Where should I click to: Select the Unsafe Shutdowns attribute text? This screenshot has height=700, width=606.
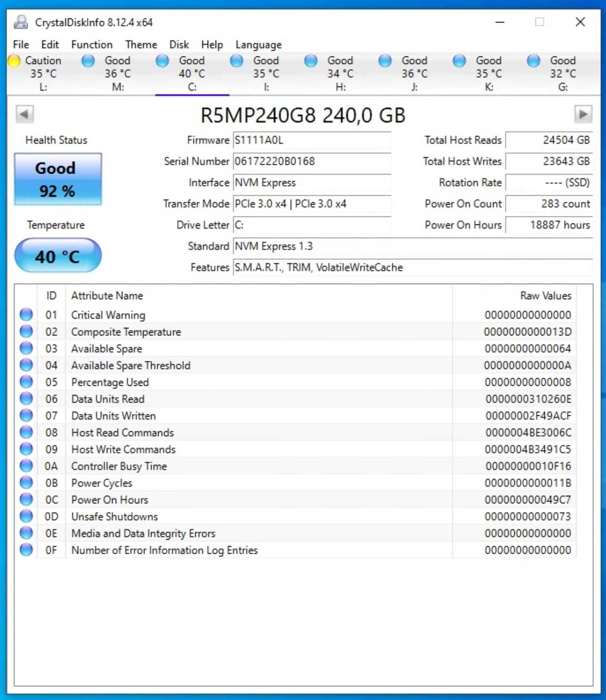point(115,517)
